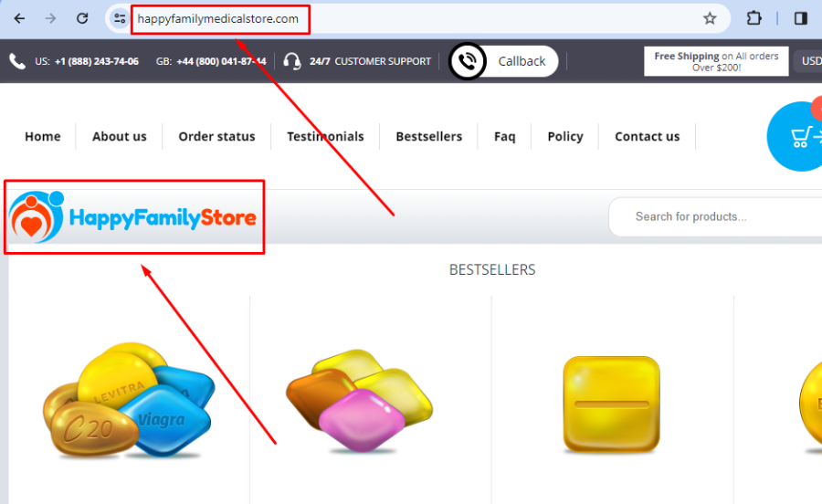Bookmark this page with the star icon

710,19
